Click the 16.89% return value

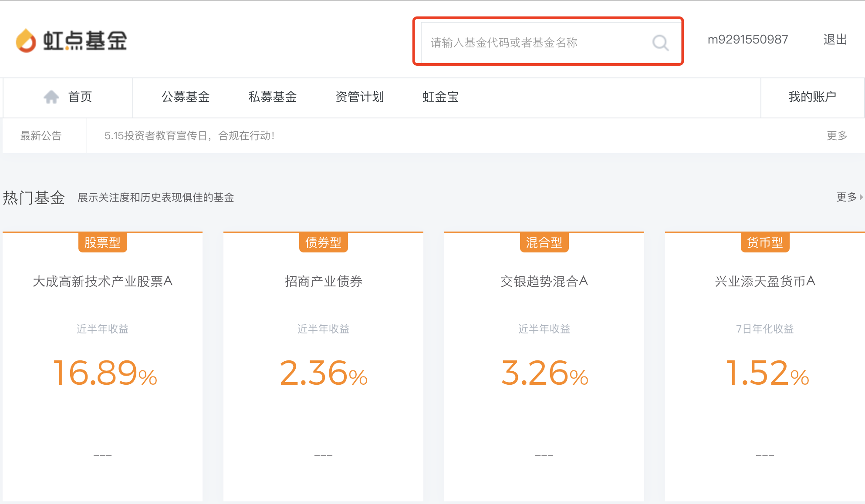point(105,373)
